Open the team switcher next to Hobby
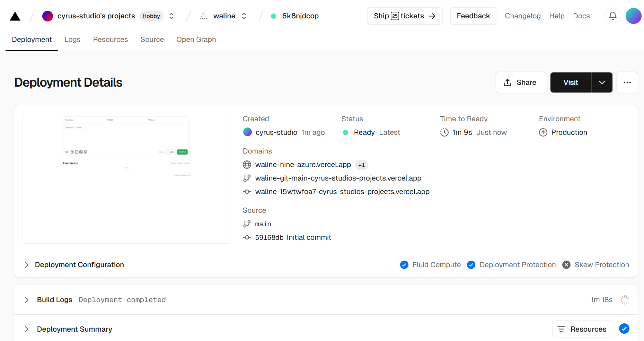The image size is (644, 341). (x=171, y=16)
